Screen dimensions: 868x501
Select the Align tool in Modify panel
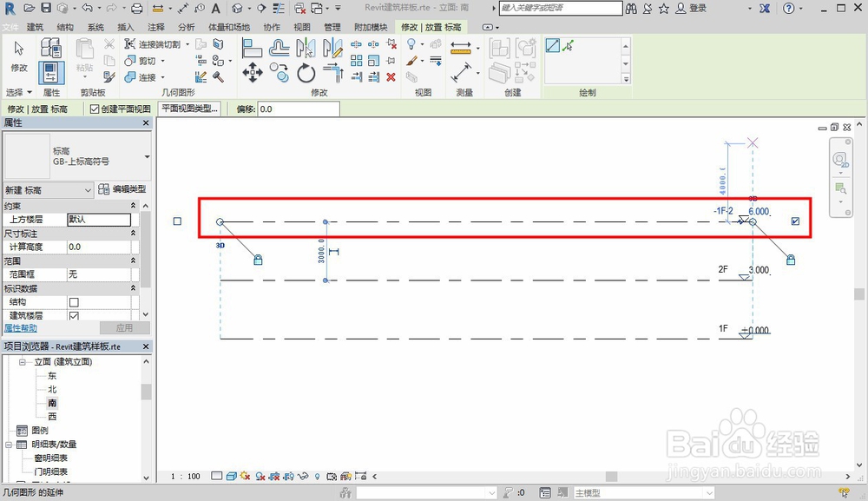252,48
